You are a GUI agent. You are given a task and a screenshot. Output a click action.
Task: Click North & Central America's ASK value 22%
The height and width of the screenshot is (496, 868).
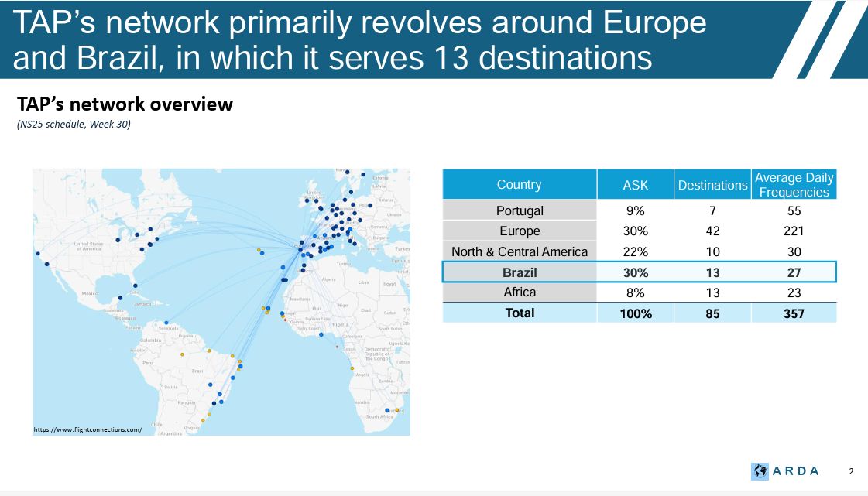pos(636,251)
